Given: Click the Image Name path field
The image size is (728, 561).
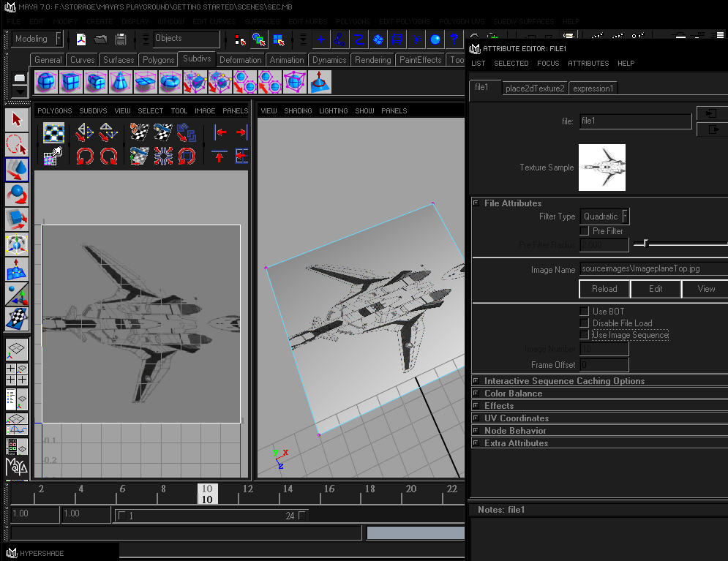Looking at the screenshot, I should (653, 268).
